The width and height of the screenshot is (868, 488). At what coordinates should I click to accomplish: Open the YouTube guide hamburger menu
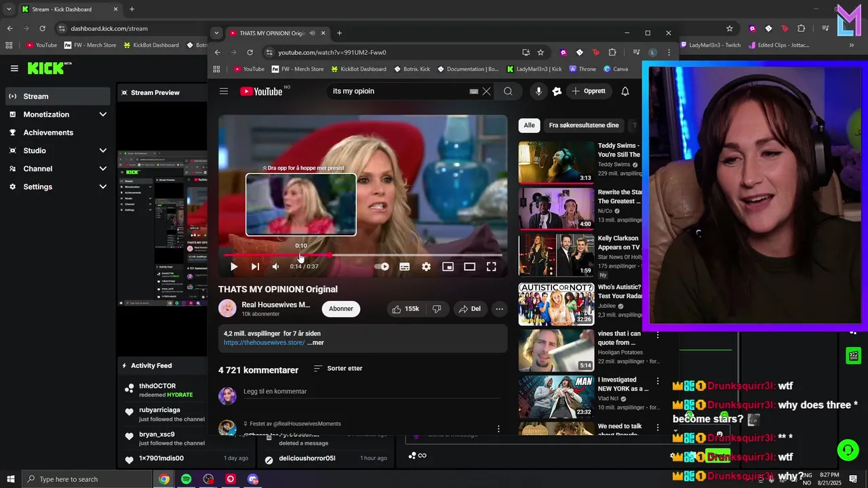click(224, 91)
